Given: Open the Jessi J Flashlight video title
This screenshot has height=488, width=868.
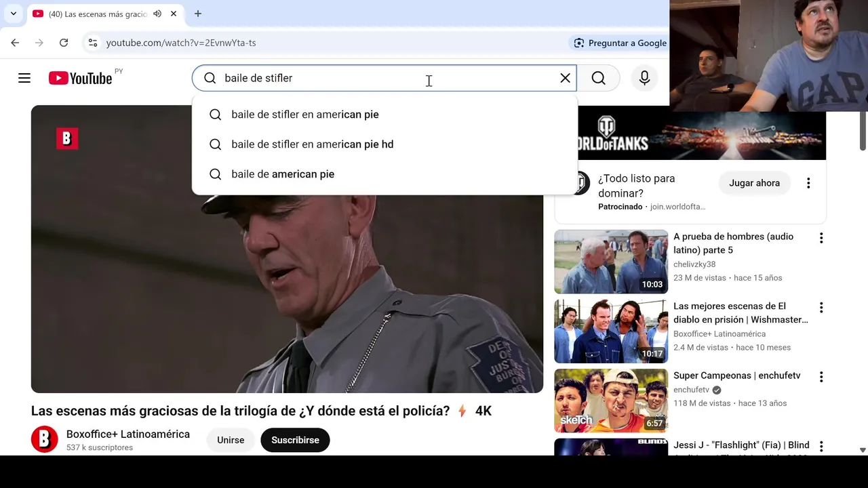Looking at the screenshot, I should (741, 445).
